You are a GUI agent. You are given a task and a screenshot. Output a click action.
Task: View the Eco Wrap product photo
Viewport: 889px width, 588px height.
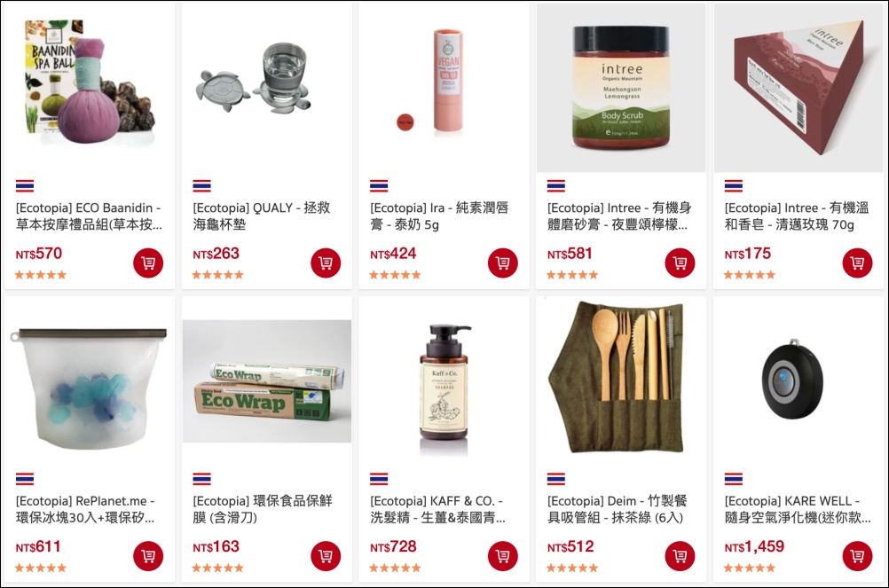pyautogui.click(x=267, y=381)
